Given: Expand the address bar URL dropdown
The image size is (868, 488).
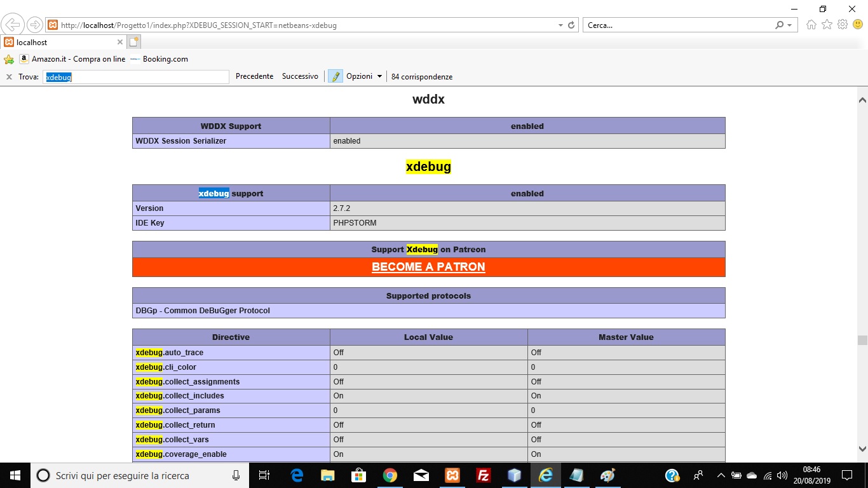Looking at the screenshot, I should tap(560, 25).
